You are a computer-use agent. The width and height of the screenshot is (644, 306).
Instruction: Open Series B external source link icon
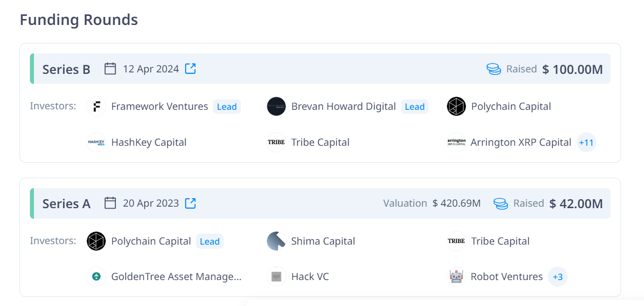190,69
